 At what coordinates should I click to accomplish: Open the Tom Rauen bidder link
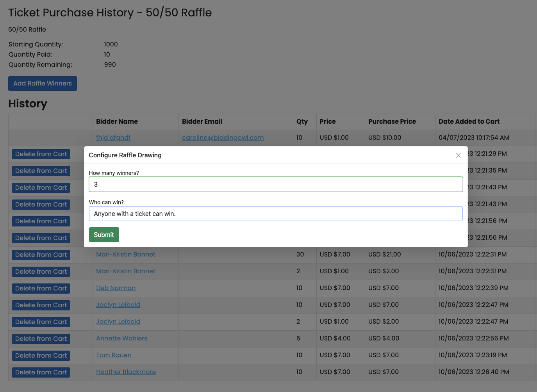(x=114, y=355)
